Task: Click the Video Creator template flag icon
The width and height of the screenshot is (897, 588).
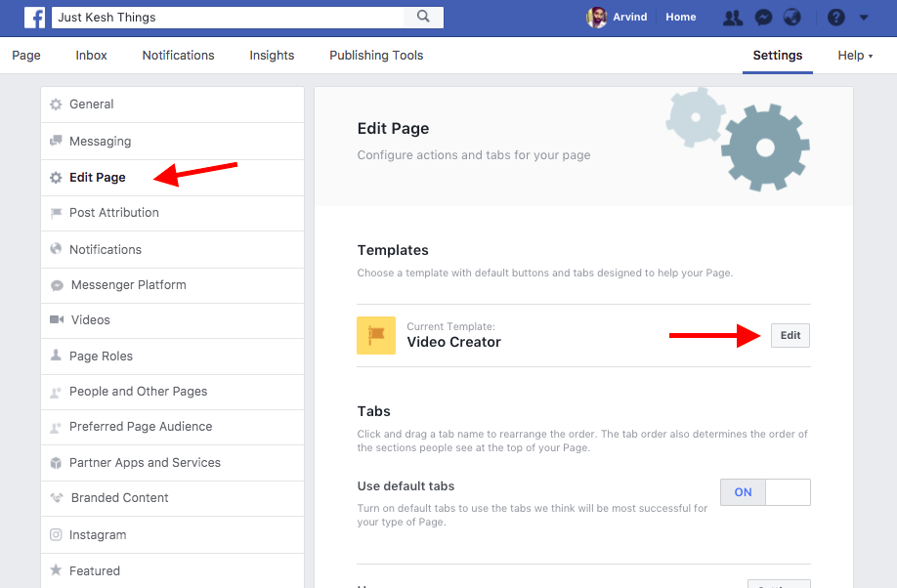Action: coord(376,335)
